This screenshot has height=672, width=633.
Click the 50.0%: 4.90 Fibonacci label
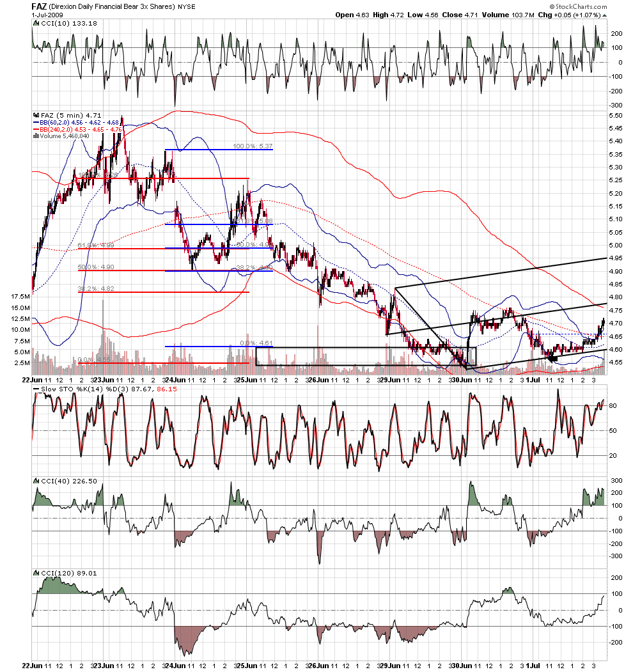96,267
